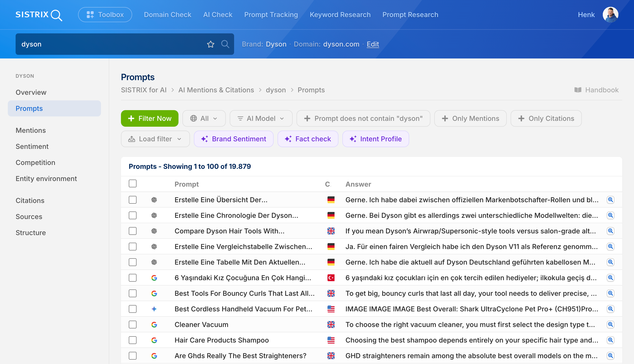Open answer detail for Erstelle Eine Chronologie row

611,215
